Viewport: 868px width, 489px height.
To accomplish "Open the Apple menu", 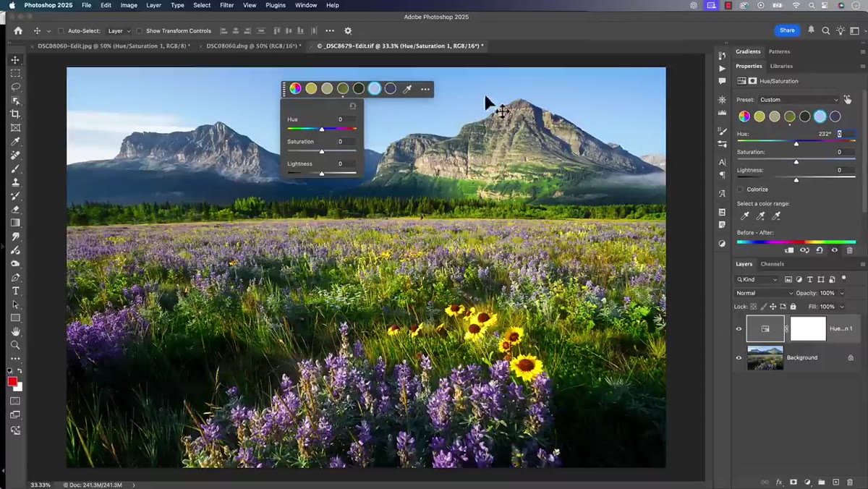I will [12, 5].
